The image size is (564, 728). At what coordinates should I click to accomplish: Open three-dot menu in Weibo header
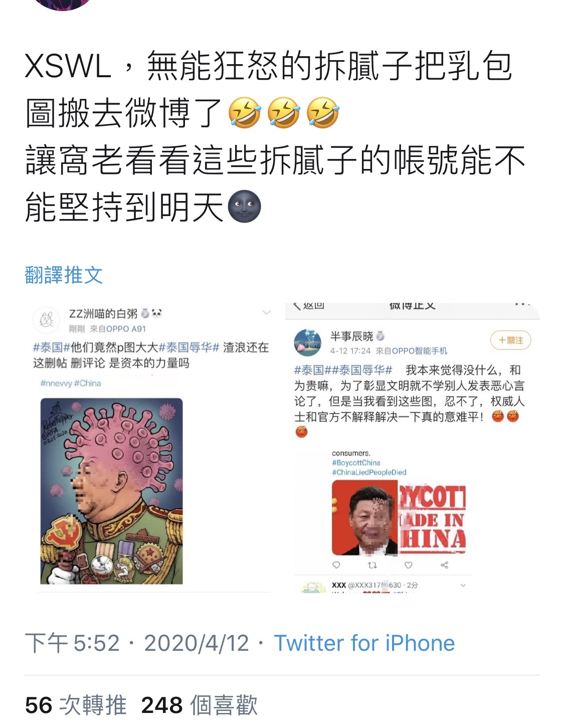coord(522,304)
